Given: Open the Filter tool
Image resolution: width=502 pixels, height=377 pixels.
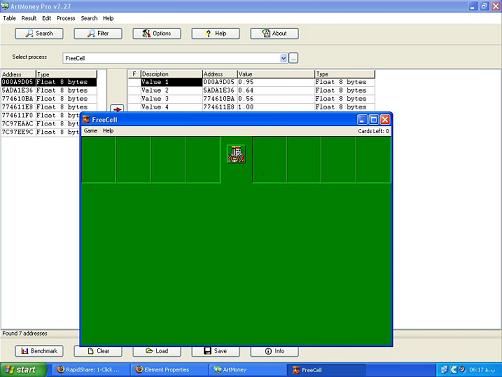Looking at the screenshot, I should click(x=98, y=33).
